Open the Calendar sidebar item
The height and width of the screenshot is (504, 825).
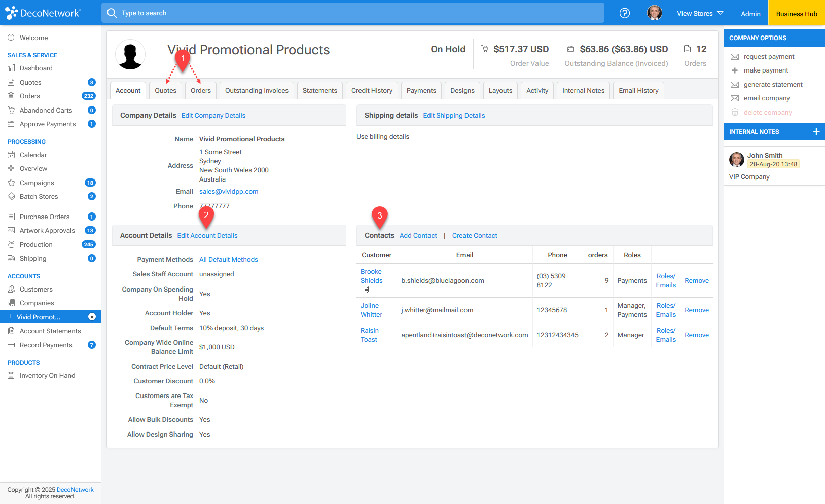pos(33,155)
